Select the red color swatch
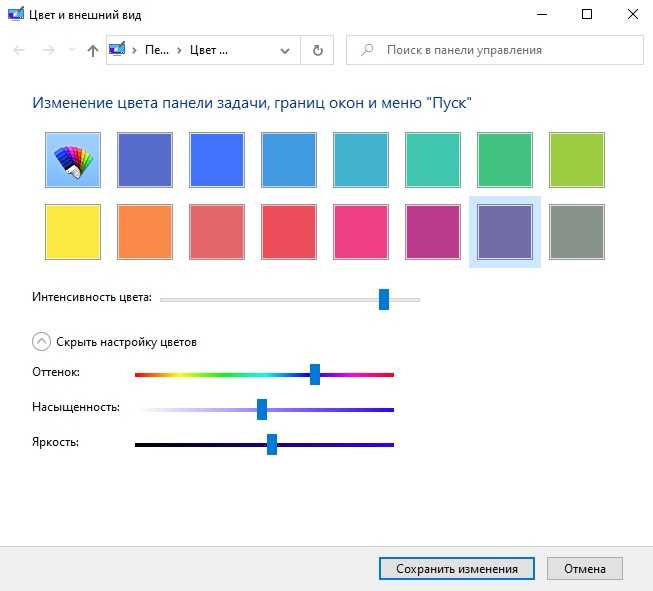Image resolution: width=653 pixels, height=591 pixels. coord(289,232)
